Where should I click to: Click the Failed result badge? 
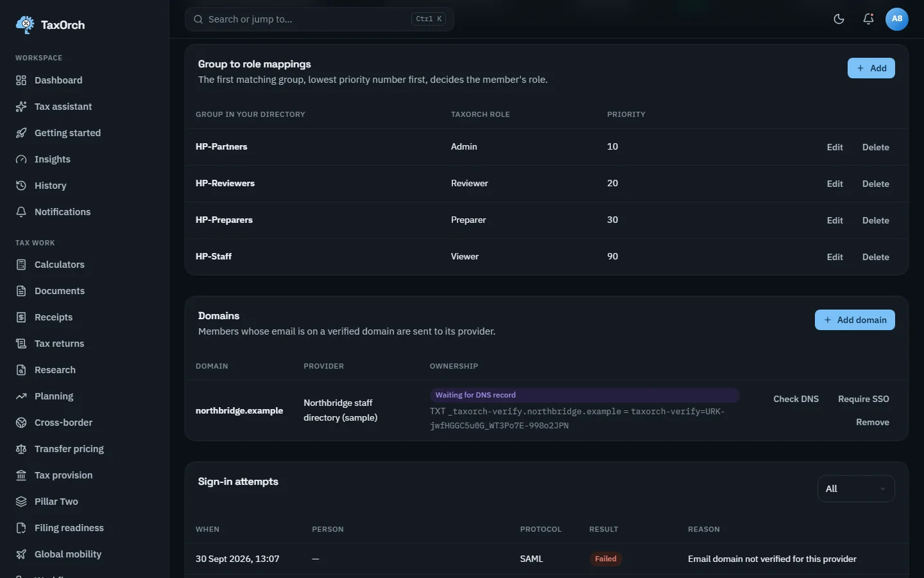click(x=606, y=559)
